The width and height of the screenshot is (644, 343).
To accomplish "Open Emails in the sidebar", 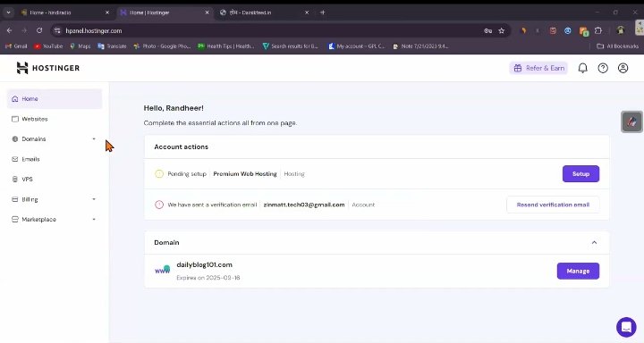I will point(55,159).
